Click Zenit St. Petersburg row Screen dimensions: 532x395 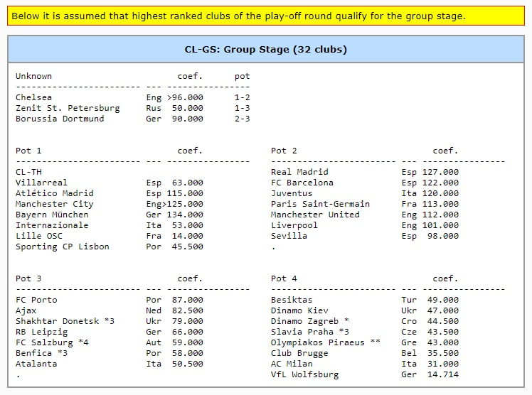[x=133, y=108]
